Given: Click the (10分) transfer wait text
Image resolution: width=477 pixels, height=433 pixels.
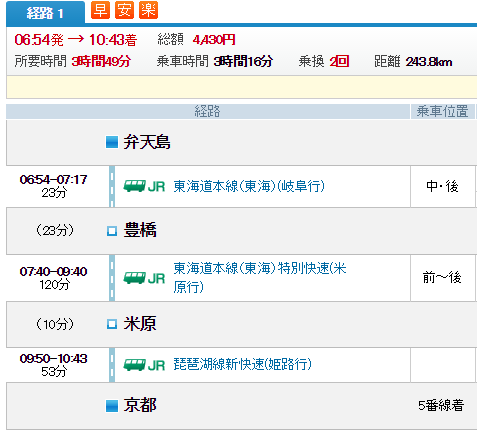Looking at the screenshot, I should (55, 324).
